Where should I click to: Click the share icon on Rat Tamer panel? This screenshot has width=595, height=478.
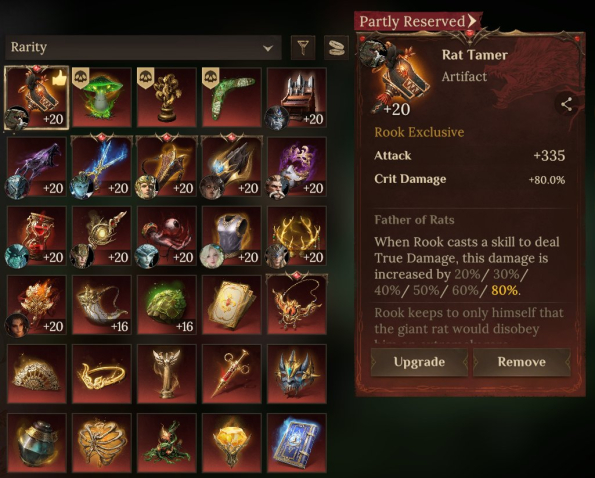(567, 104)
